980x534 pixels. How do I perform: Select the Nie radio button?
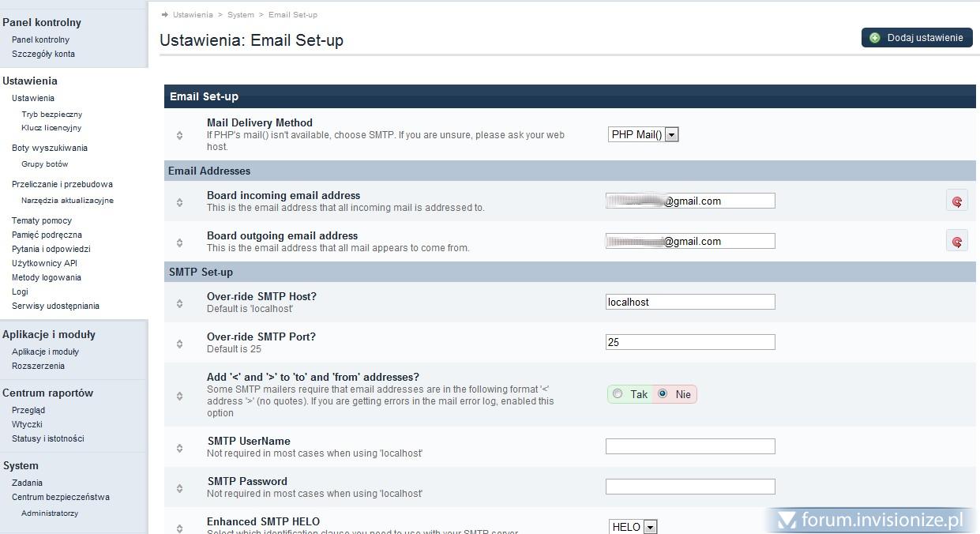click(663, 394)
